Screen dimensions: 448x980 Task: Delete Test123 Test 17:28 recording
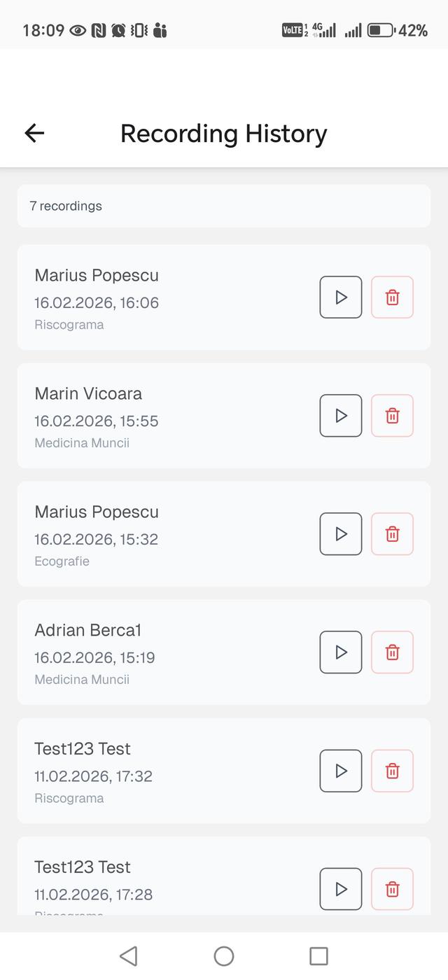pyautogui.click(x=392, y=889)
